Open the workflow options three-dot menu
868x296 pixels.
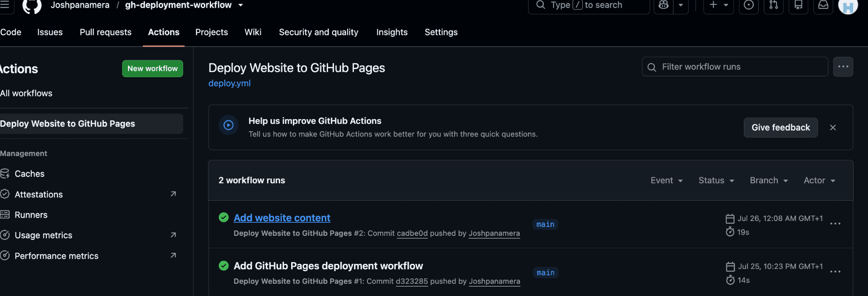pos(843,67)
